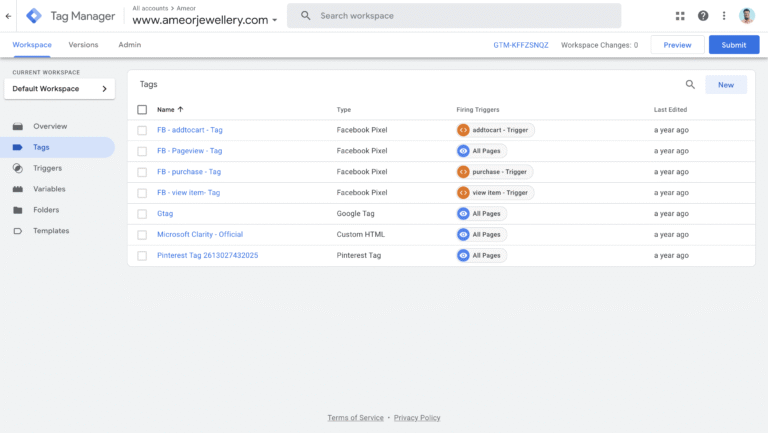Expand the container name dropdown arrow

(275, 20)
